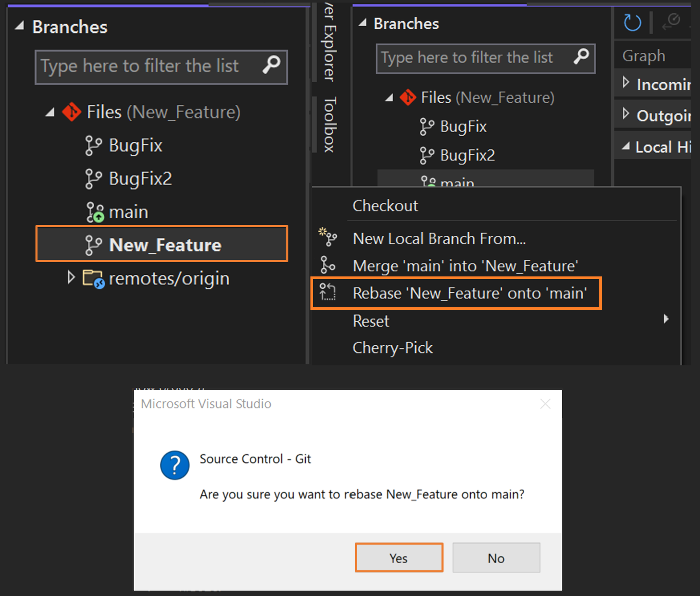The width and height of the screenshot is (700, 596).
Task: Click the branch icon next to BugFix
Action: 94,145
